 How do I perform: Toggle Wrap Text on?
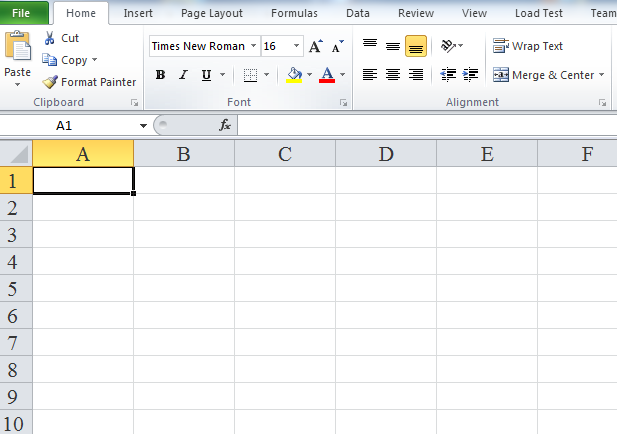pyautogui.click(x=528, y=46)
